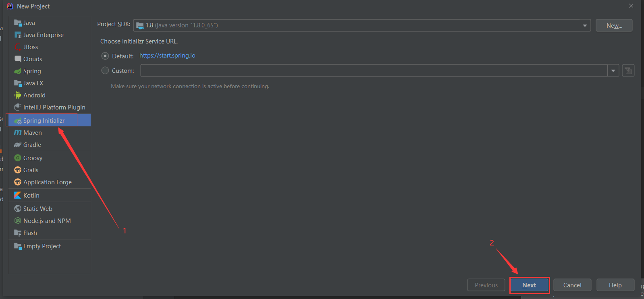The height and width of the screenshot is (299, 644).
Task: Select the Maven m icon
Action: pos(18,133)
